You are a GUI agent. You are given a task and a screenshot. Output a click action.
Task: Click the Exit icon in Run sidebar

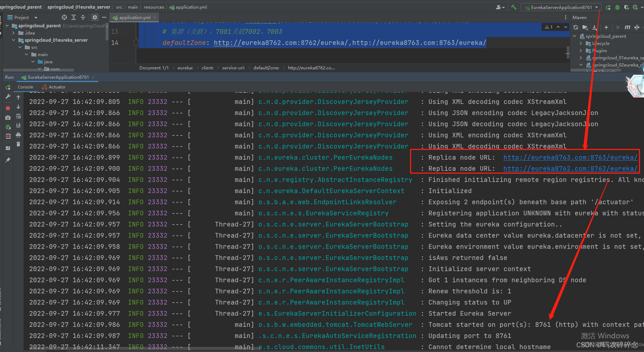(x=8, y=136)
